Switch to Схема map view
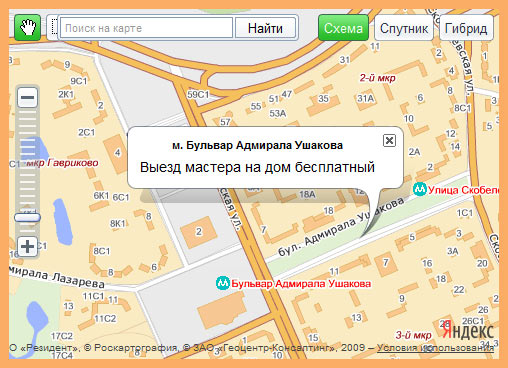The image size is (508, 368). pyautogui.click(x=343, y=28)
